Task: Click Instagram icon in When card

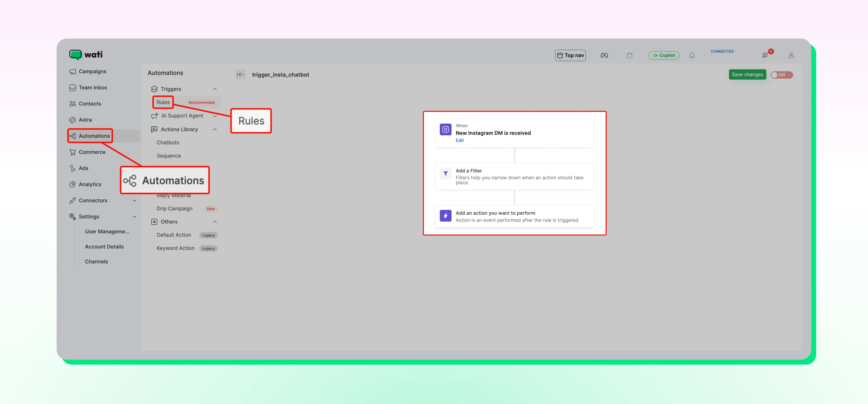Action: (445, 130)
